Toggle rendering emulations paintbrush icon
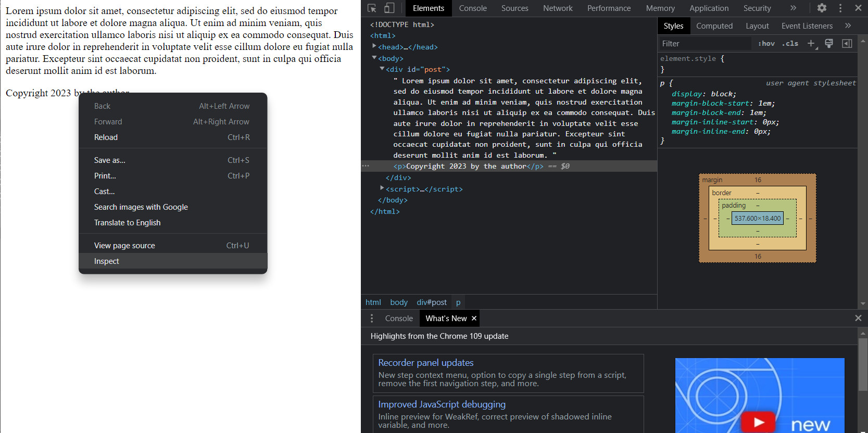The height and width of the screenshot is (433, 868). click(829, 43)
